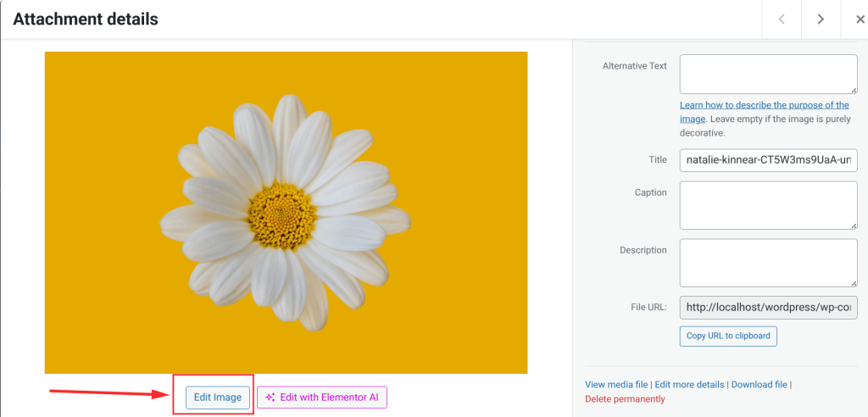
Task: Click the Download file link
Action: [x=759, y=384]
